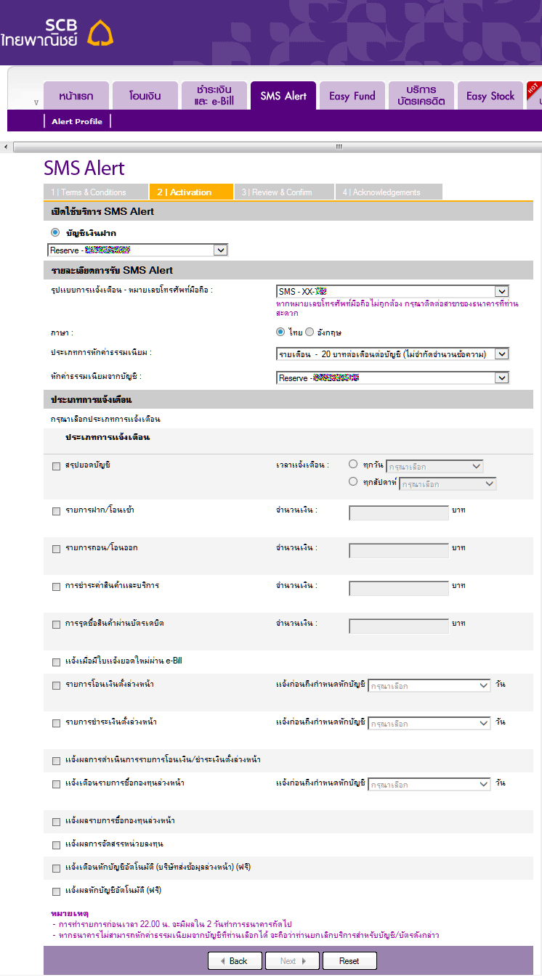This screenshot has width=542, height=980.
Task: Open the หน้าแรก tab
Action: click(75, 96)
